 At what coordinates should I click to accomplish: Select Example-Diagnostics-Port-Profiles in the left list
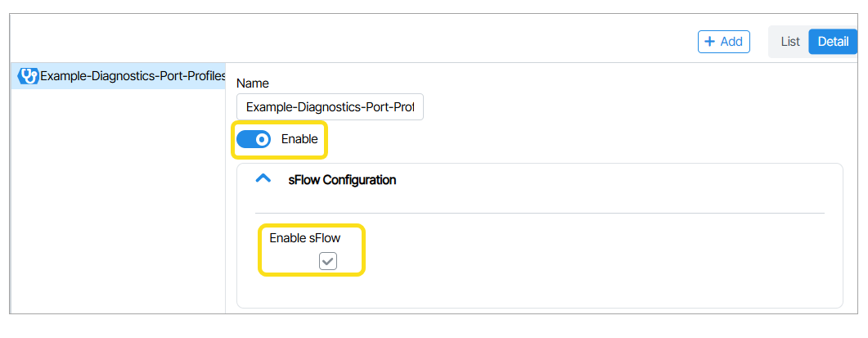(x=133, y=76)
